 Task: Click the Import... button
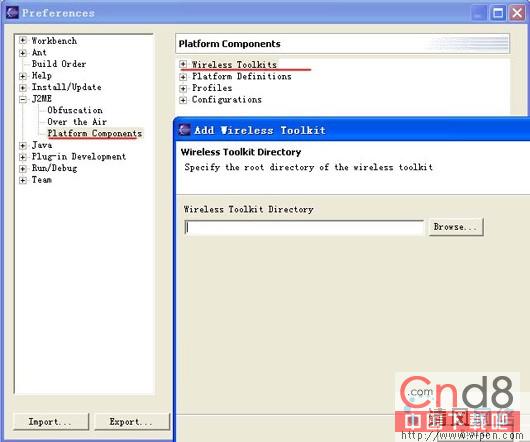51,422
